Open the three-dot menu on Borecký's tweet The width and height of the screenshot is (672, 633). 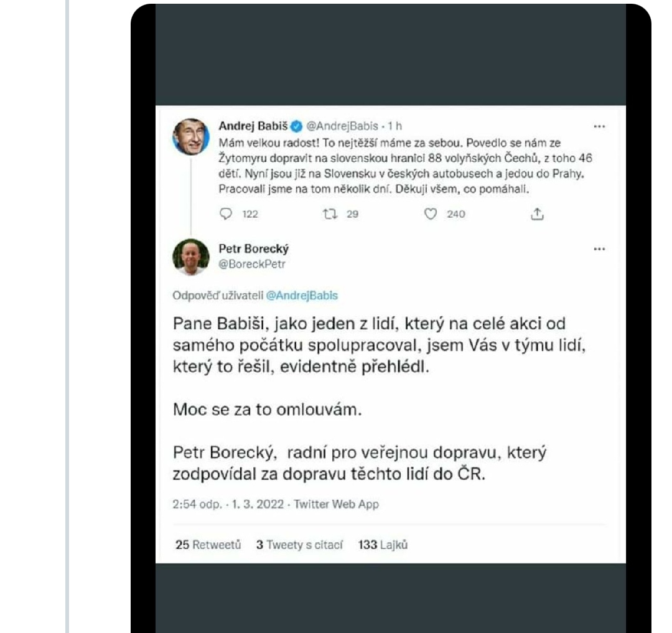point(599,249)
